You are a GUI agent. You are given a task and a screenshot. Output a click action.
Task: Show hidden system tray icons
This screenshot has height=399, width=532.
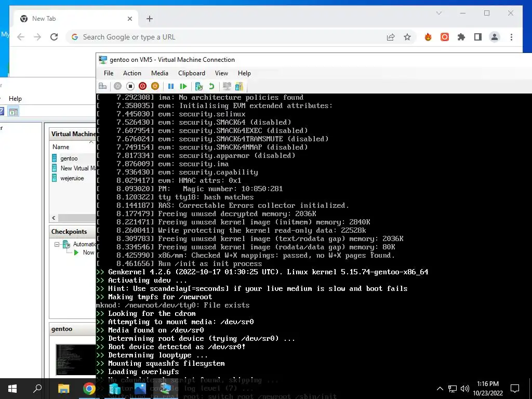click(x=440, y=389)
